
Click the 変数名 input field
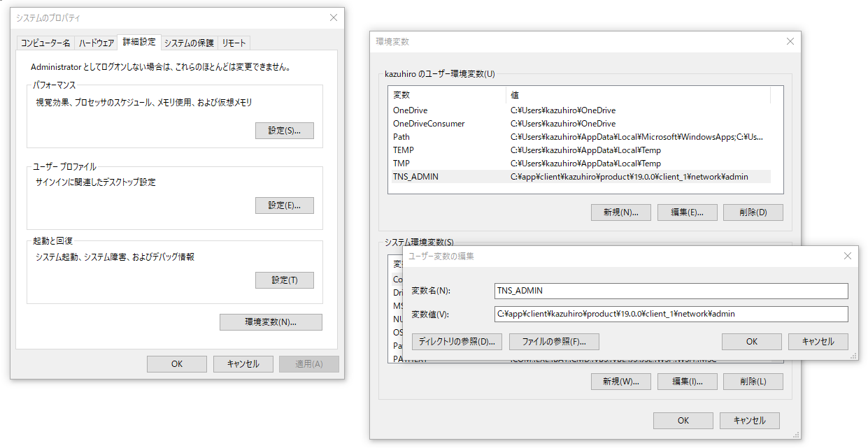click(670, 291)
